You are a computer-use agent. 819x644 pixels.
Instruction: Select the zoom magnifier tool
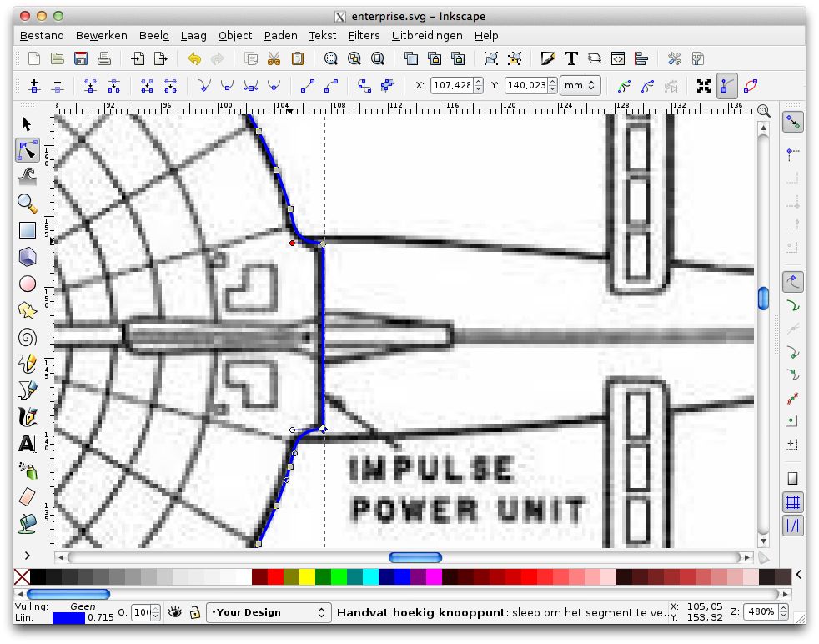[x=28, y=204]
